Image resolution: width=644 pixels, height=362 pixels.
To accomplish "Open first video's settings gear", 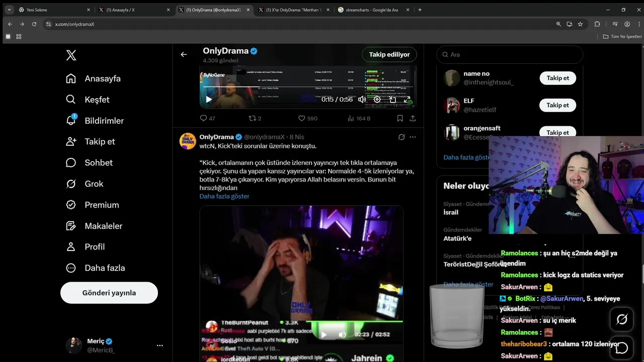I will tap(377, 99).
